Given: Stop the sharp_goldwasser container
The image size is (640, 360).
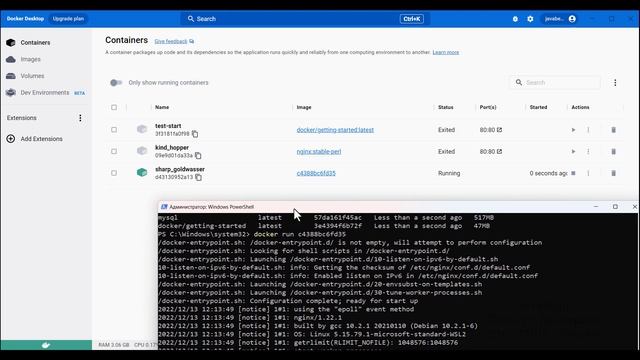Looking at the screenshot, I should (573, 173).
